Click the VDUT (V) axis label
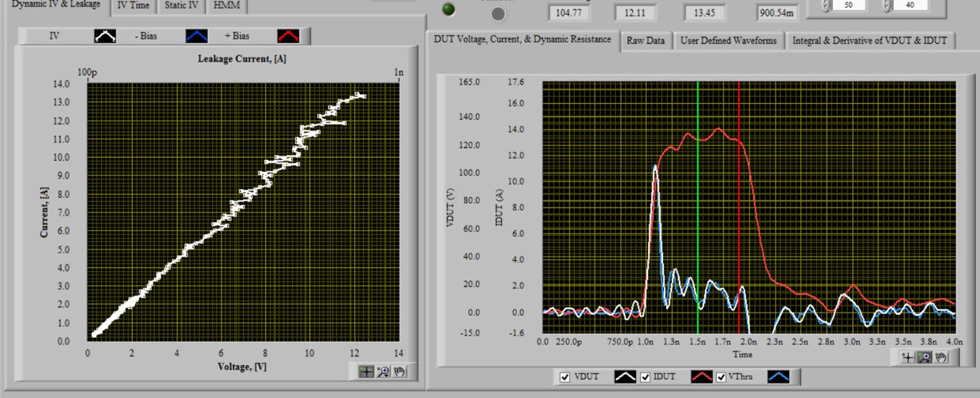Image resolution: width=980 pixels, height=398 pixels. tap(450, 207)
